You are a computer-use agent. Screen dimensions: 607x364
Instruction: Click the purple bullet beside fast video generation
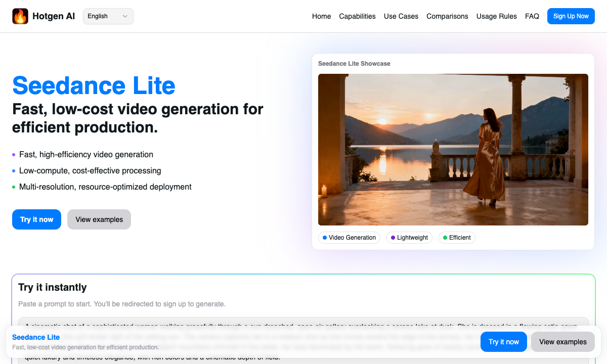click(14, 155)
